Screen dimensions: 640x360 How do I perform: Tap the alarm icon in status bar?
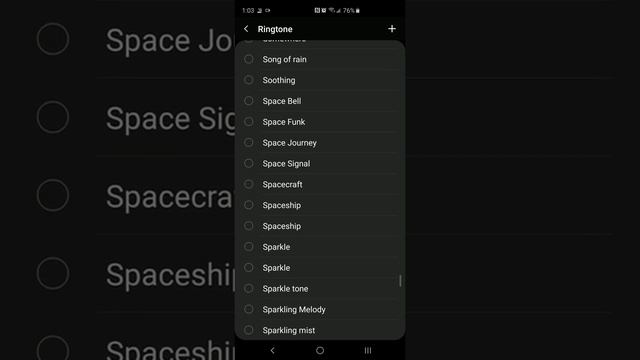(324, 11)
